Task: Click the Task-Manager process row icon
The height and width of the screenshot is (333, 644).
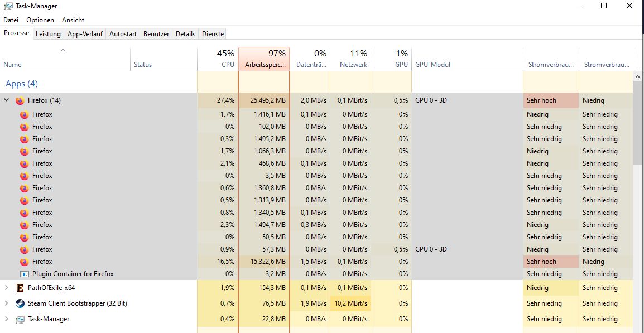Action: (20, 319)
